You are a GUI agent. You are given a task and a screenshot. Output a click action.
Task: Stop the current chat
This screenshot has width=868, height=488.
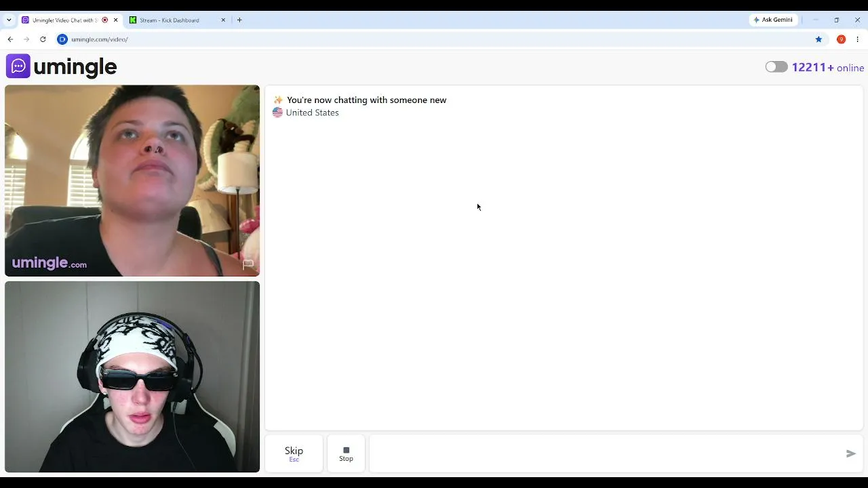click(346, 453)
